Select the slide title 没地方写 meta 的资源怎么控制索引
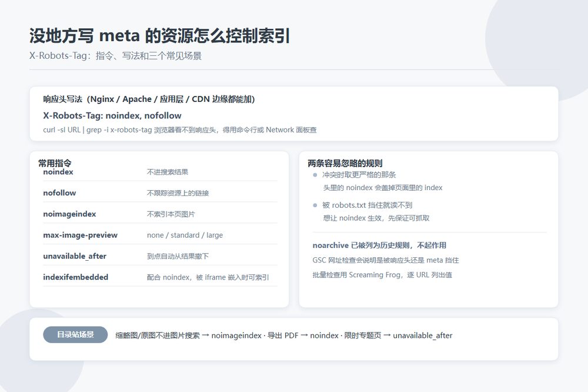 pyautogui.click(x=159, y=36)
